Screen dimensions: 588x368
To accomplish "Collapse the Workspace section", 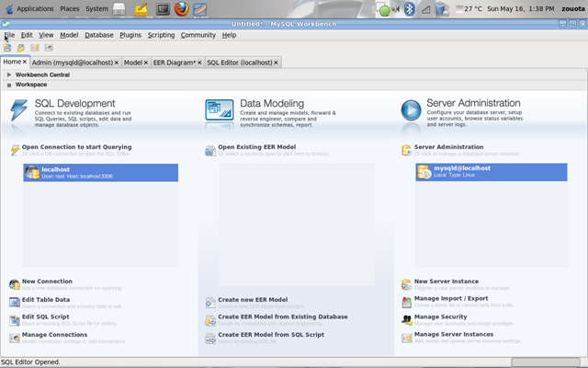I will point(9,85).
